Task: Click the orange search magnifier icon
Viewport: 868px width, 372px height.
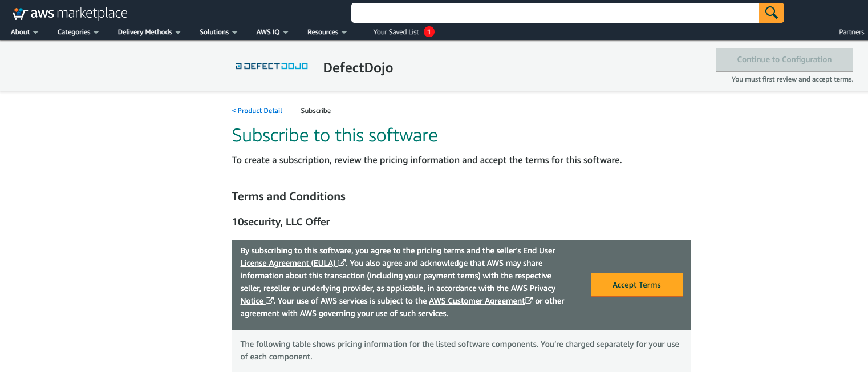Action: [x=771, y=12]
